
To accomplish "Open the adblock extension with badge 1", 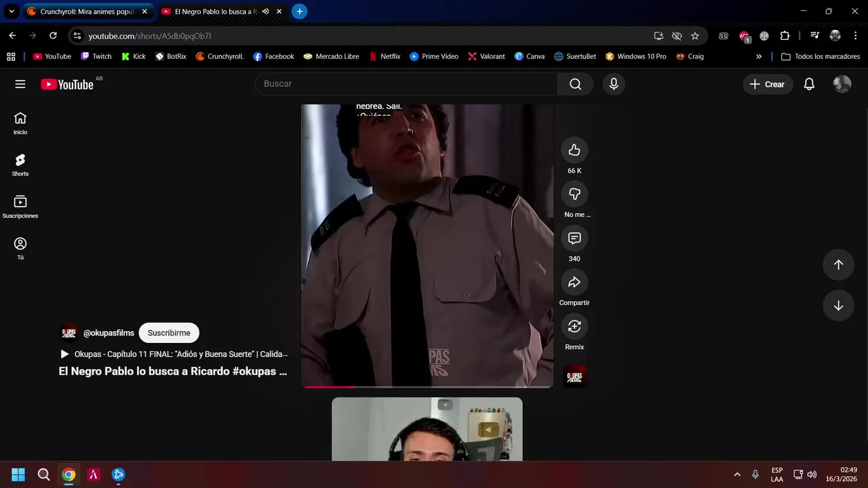I will click(x=745, y=37).
